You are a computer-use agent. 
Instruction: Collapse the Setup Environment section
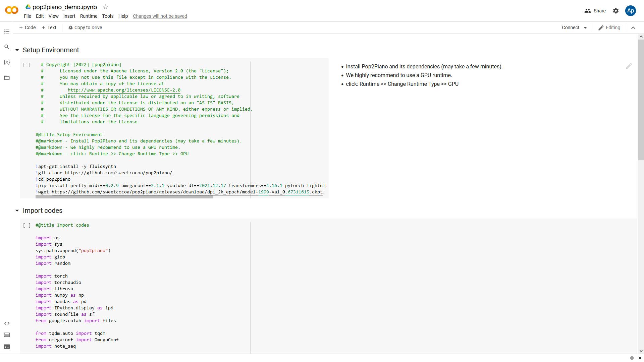[x=17, y=50]
